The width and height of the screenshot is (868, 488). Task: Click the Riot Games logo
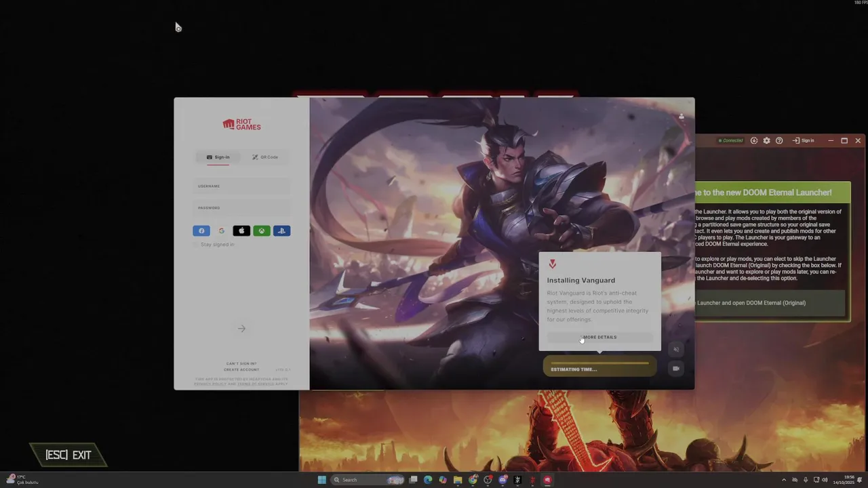[x=241, y=125]
